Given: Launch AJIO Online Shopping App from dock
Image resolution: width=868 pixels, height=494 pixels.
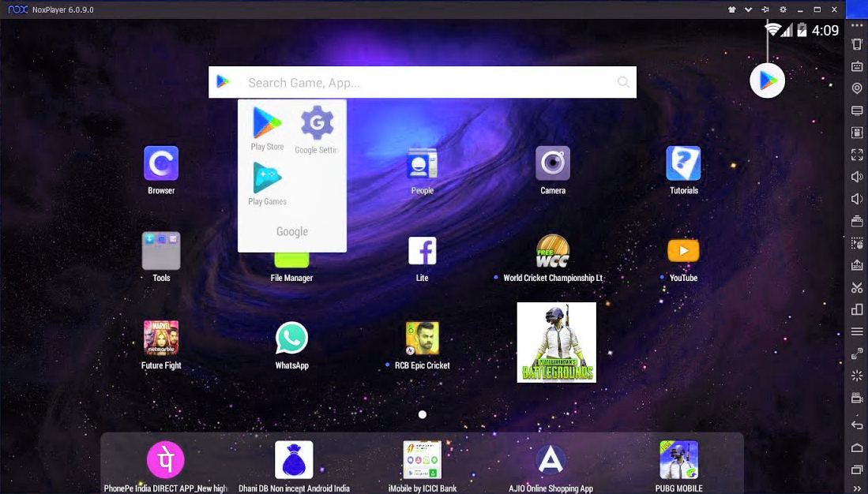Looking at the screenshot, I should click(550, 460).
